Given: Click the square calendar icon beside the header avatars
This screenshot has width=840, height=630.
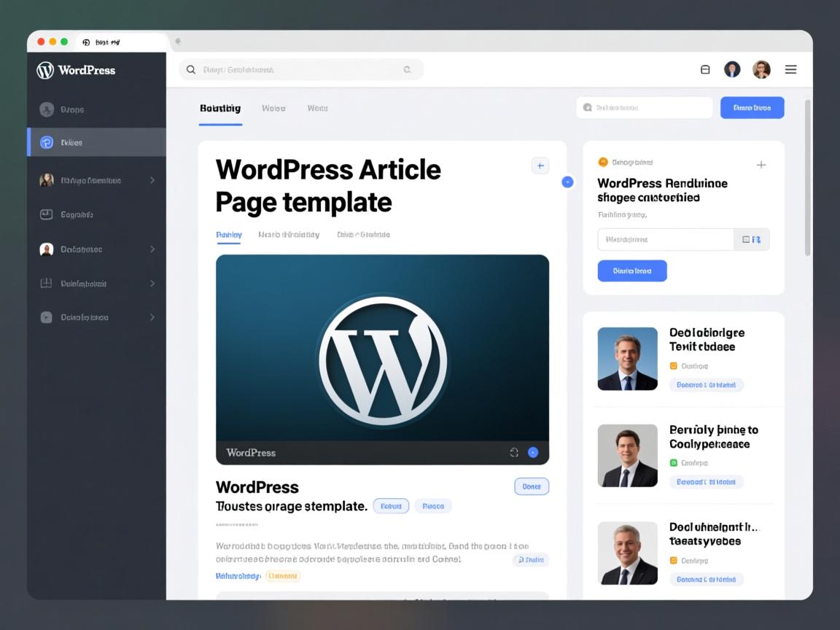Looking at the screenshot, I should 705,70.
